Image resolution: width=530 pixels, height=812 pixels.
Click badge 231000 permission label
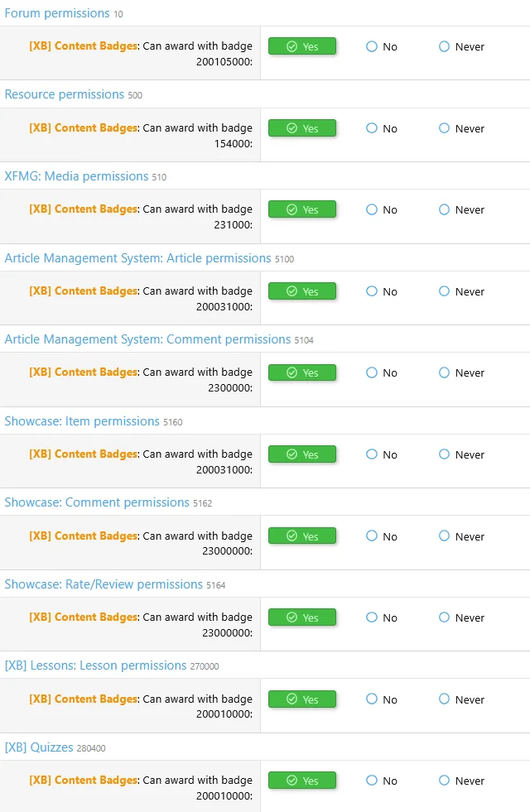pyautogui.click(x=141, y=217)
